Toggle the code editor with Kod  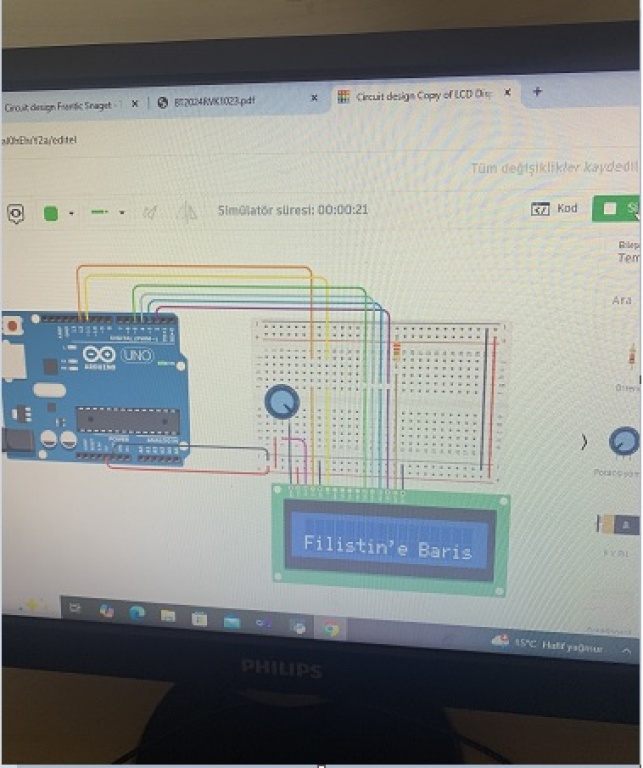(x=555, y=209)
